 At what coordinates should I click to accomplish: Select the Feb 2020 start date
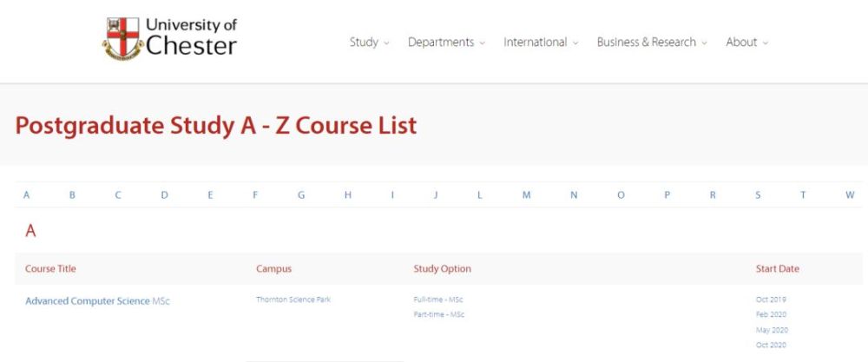(x=771, y=314)
